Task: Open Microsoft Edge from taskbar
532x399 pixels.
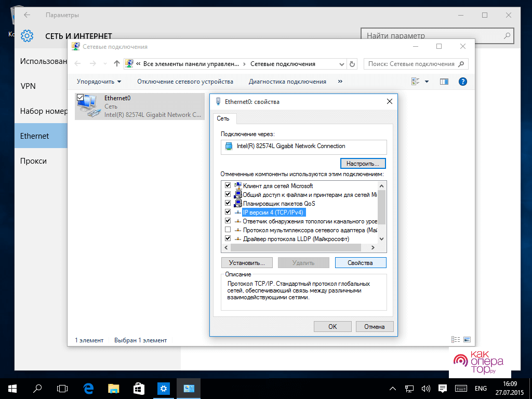Action: tap(88, 388)
